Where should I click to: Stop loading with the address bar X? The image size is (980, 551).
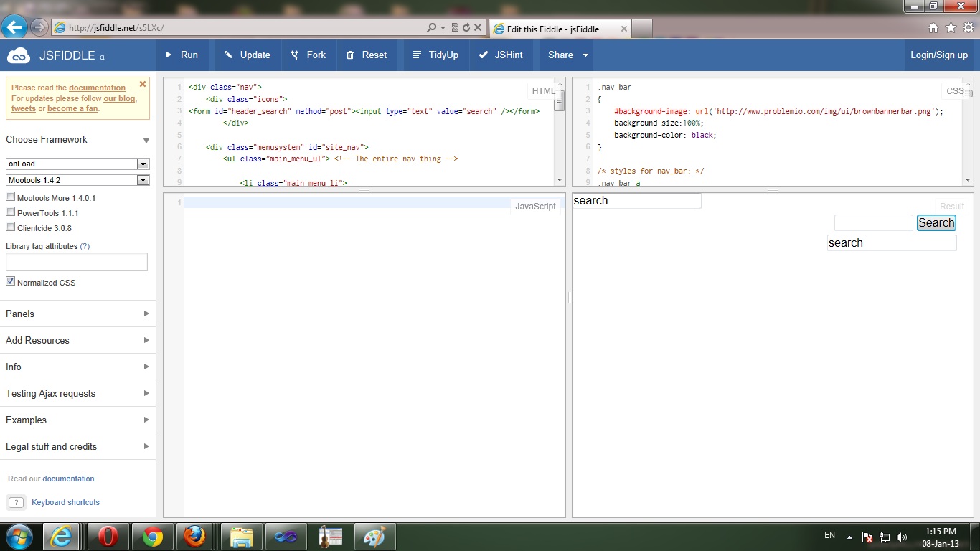tap(477, 28)
